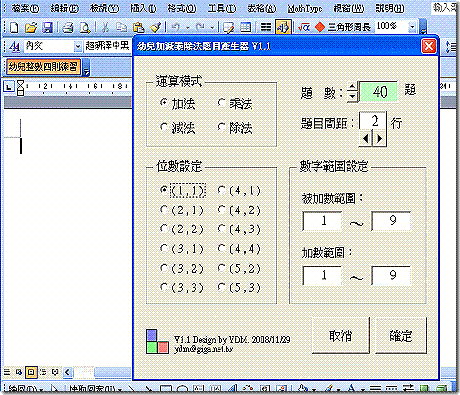Image resolution: width=460 pixels, height=395 pixels.
Task: Click the Print Preview icon
Action: point(85,27)
